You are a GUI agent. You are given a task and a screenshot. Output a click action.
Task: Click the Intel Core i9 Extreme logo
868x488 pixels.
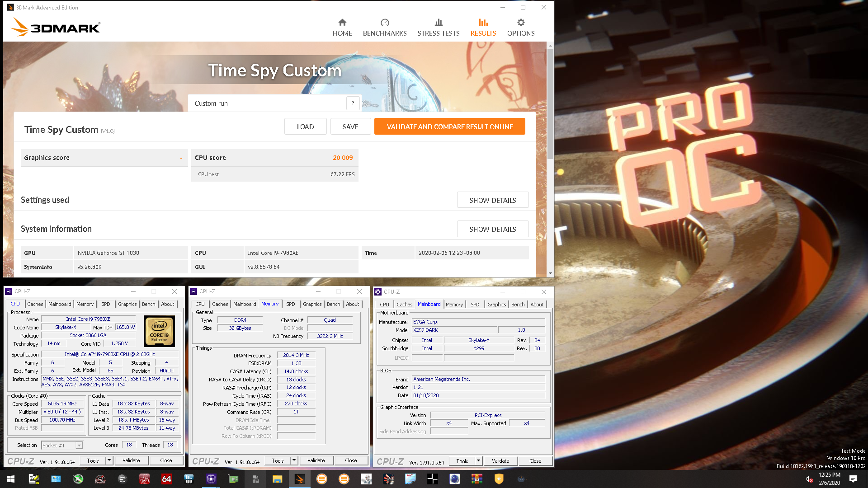[159, 331]
